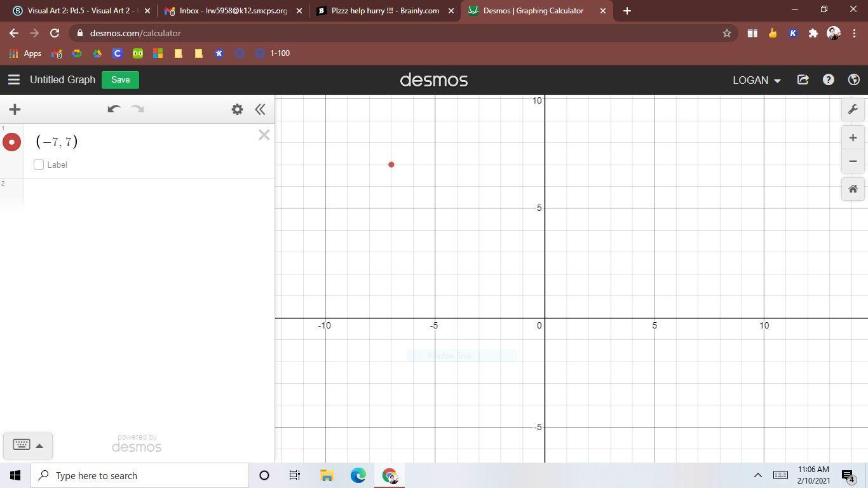Switch to the Brainly.com tab

click(x=384, y=11)
